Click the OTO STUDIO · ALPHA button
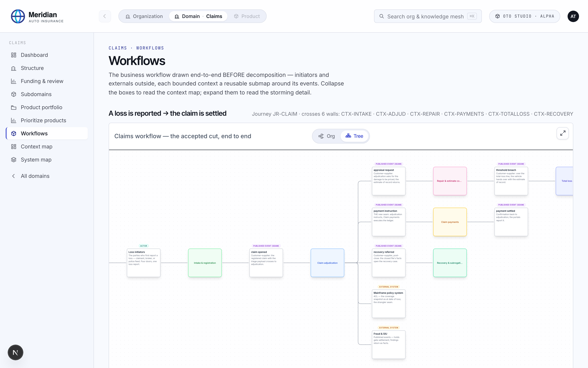This screenshot has width=588, height=368. pos(524,16)
